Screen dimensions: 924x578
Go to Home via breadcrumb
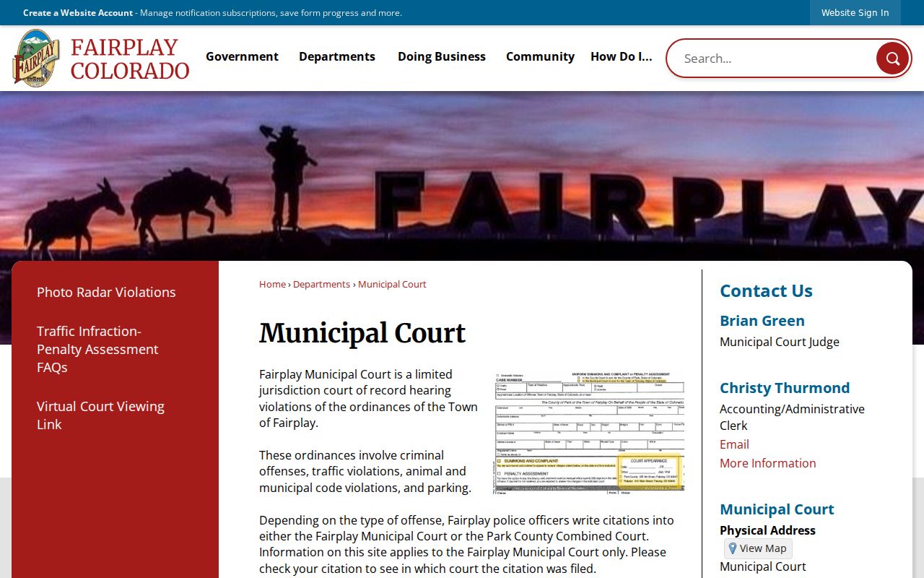point(272,284)
